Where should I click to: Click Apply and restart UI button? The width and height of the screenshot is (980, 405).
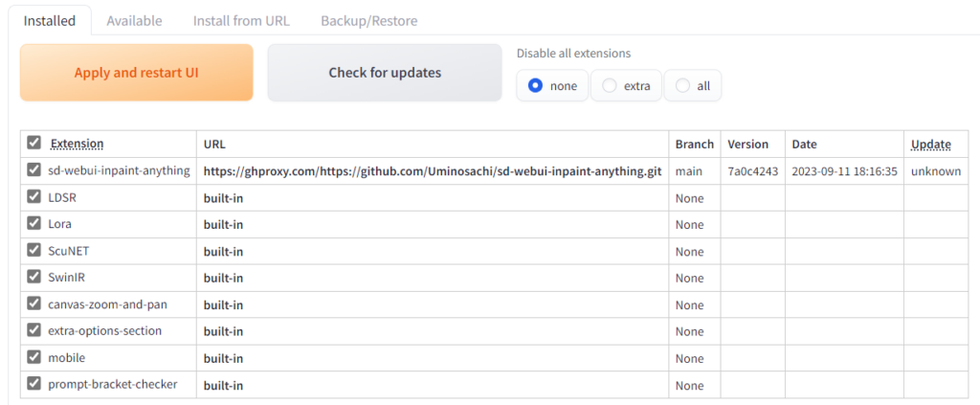coord(136,73)
